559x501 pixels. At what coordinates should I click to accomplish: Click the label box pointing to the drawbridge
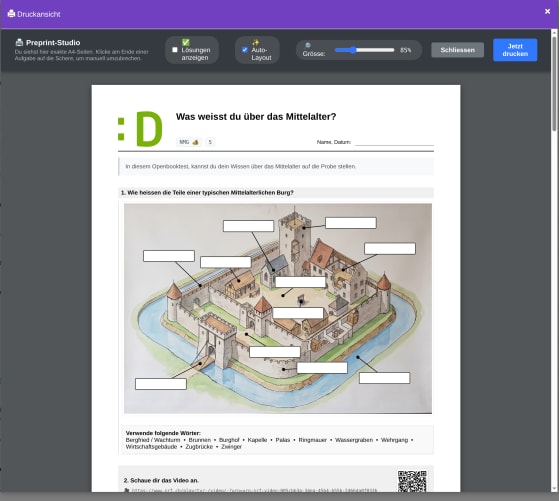(x=161, y=384)
